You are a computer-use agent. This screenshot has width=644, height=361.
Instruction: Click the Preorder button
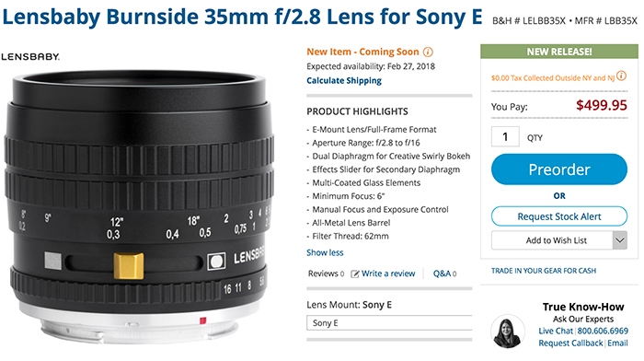click(559, 169)
